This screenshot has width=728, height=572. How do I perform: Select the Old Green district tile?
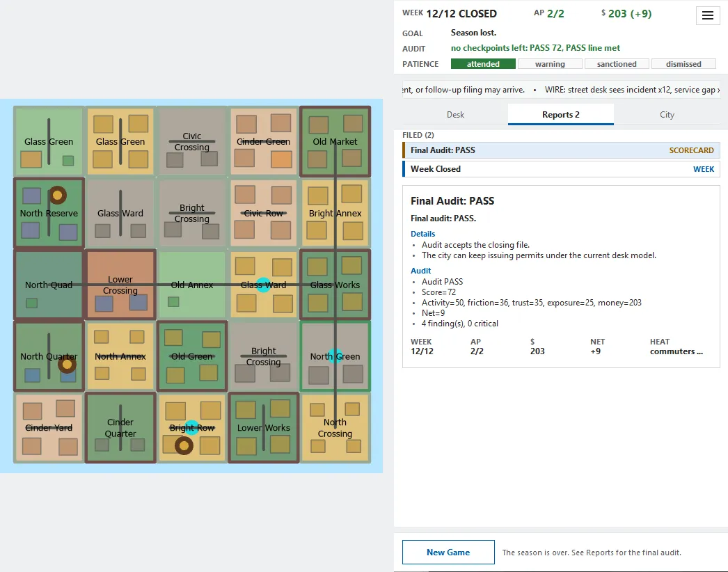(192, 356)
